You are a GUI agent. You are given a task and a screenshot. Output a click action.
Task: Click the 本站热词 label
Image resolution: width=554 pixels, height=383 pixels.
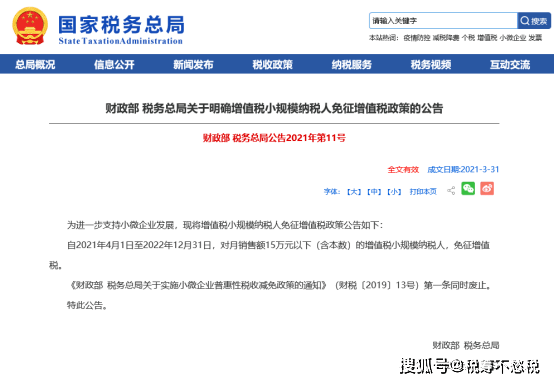pyautogui.click(x=384, y=38)
